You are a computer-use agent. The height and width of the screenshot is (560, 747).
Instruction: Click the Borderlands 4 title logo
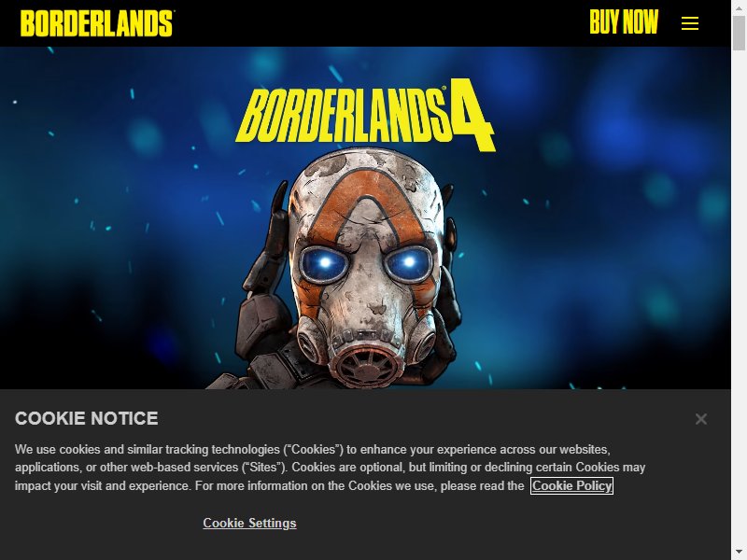[x=365, y=114]
